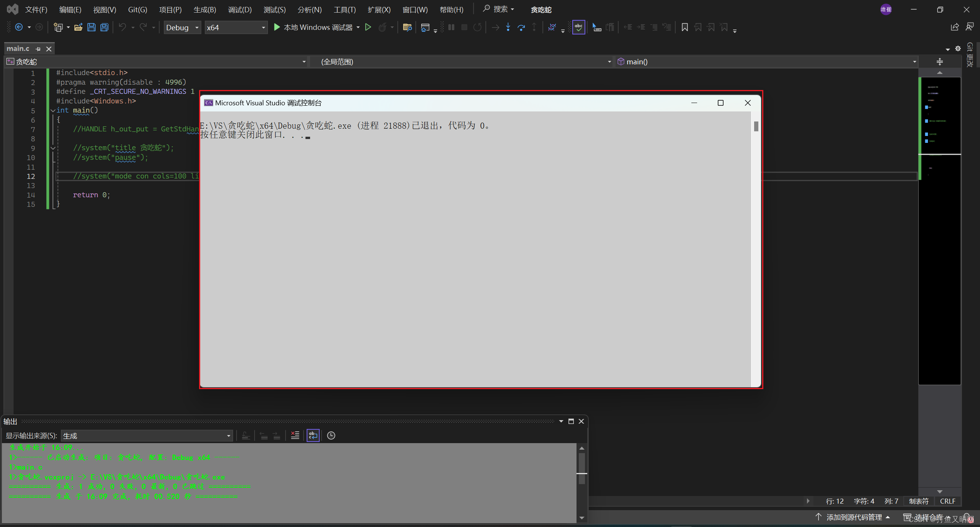Open the x64 platform dropdown

236,28
